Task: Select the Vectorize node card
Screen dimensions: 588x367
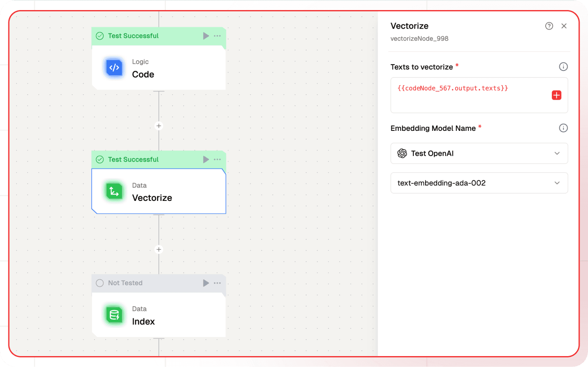Action: (159, 191)
